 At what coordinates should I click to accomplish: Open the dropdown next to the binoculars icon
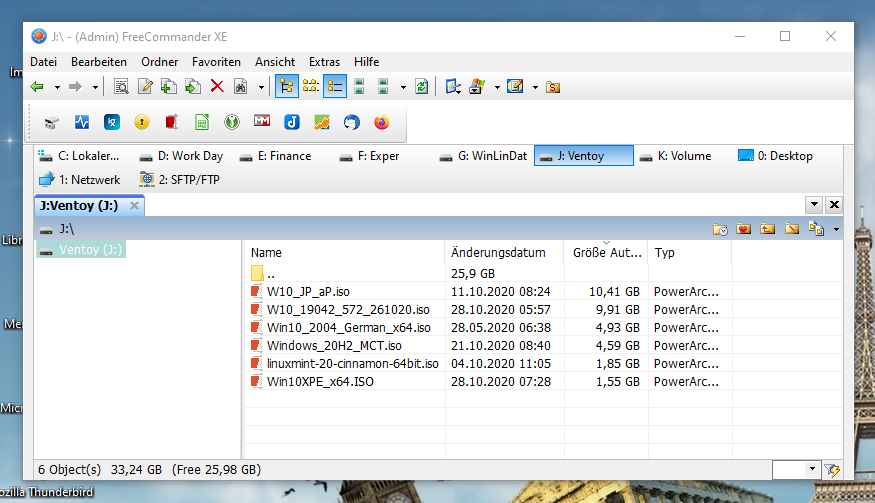pyautogui.click(x=261, y=87)
